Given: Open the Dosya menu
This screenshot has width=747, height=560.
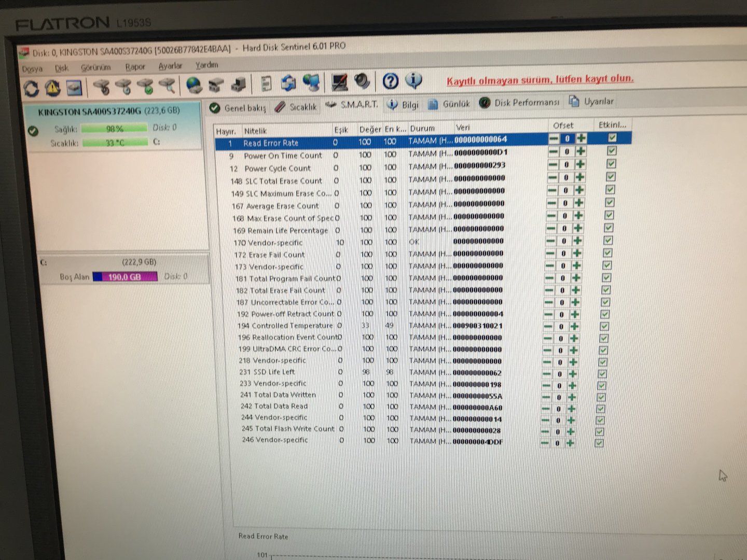Looking at the screenshot, I should pos(32,69).
